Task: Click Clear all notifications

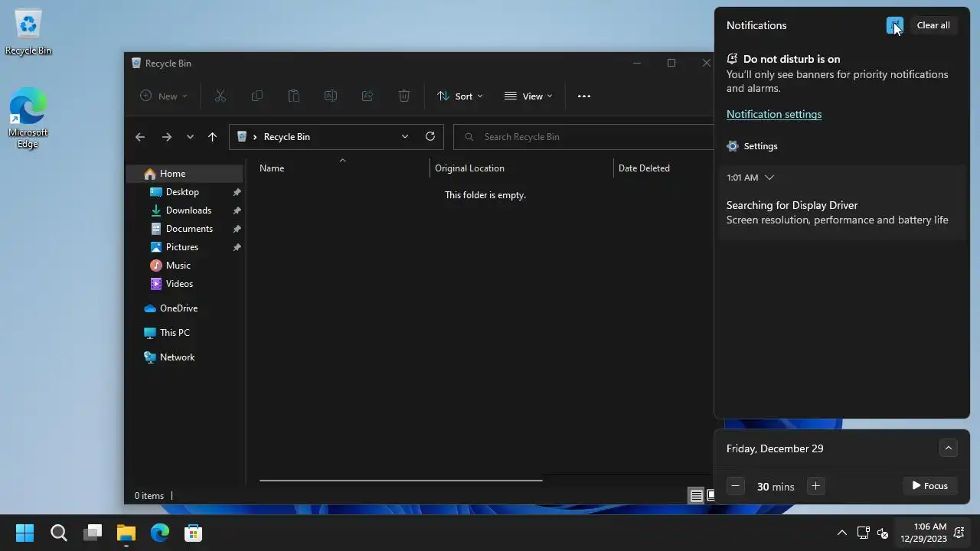Action: (933, 25)
